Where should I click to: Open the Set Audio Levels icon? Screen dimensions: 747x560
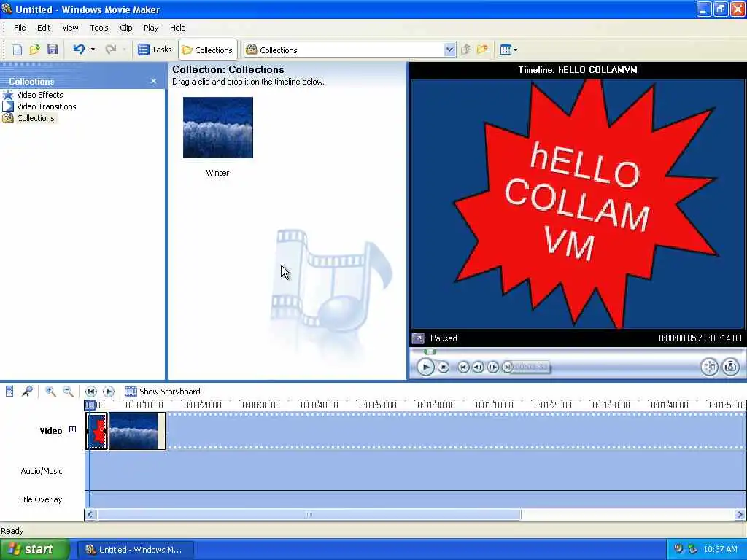coord(9,392)
